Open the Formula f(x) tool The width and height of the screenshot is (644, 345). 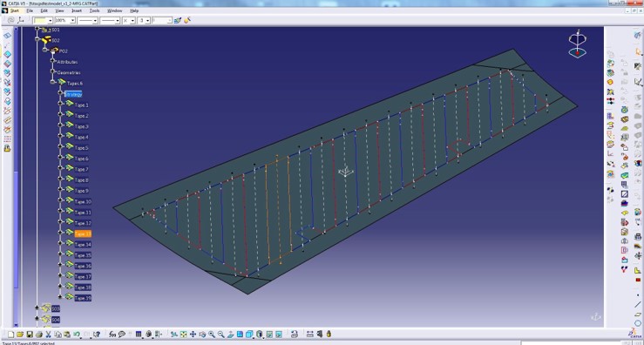(112, 335)
